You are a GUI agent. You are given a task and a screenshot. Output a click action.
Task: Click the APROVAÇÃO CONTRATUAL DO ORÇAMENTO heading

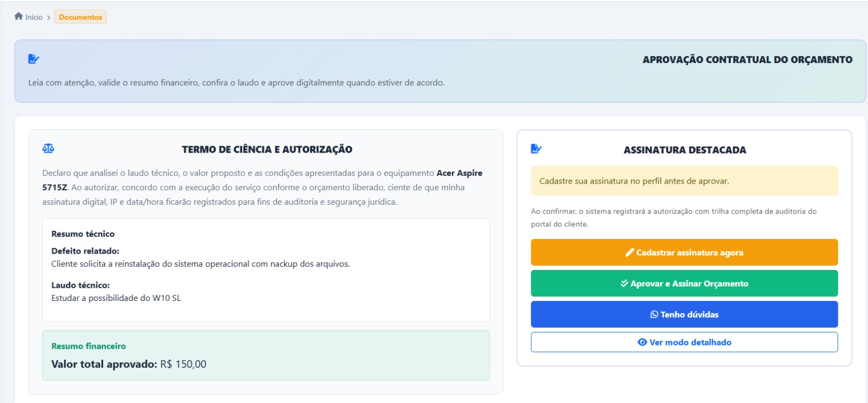[747, 60]
